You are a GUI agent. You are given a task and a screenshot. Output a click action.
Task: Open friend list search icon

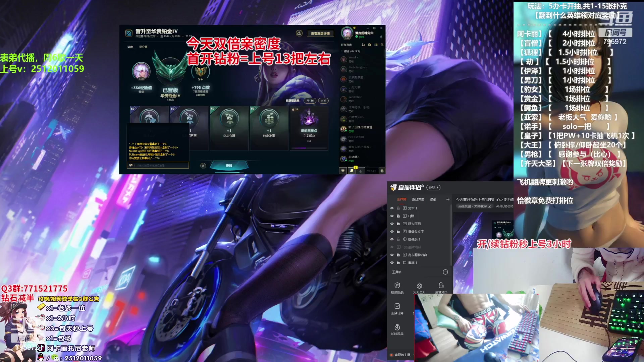382,45
